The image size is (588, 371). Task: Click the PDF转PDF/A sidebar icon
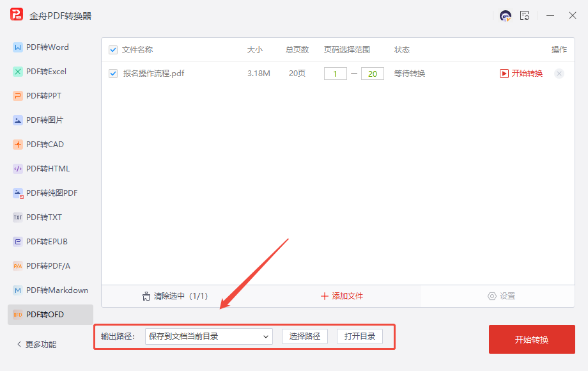click(18, 266)
